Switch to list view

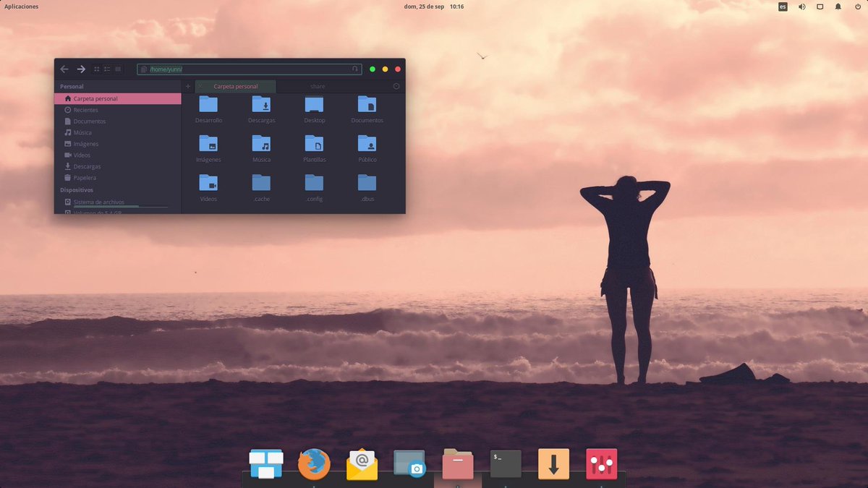[x=107, y=69]
